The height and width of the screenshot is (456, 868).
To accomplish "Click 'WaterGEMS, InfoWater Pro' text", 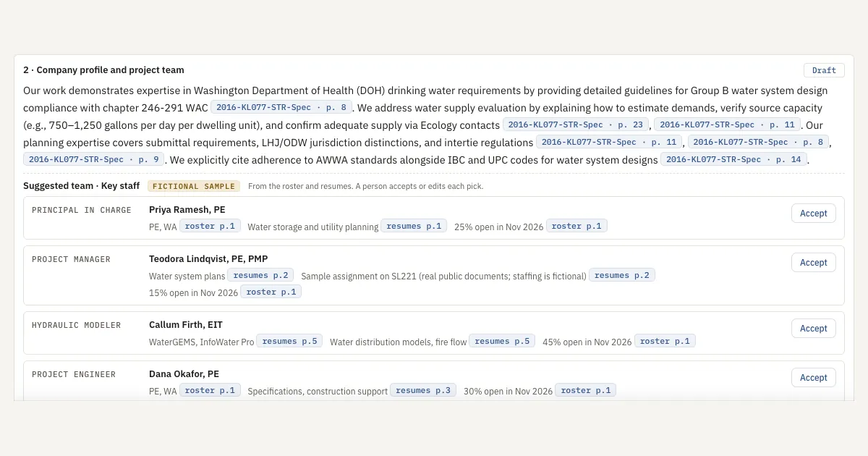I will click(x=202, y=342).
